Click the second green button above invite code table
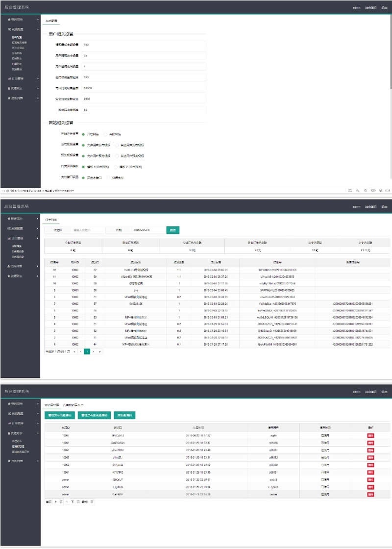Viewport: 392px width, 549px height. point(95,415)
